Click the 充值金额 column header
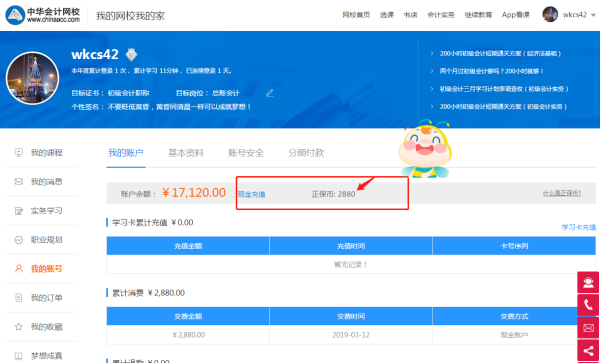The width and height of the screenshot is (600, 363). point(188,246)
